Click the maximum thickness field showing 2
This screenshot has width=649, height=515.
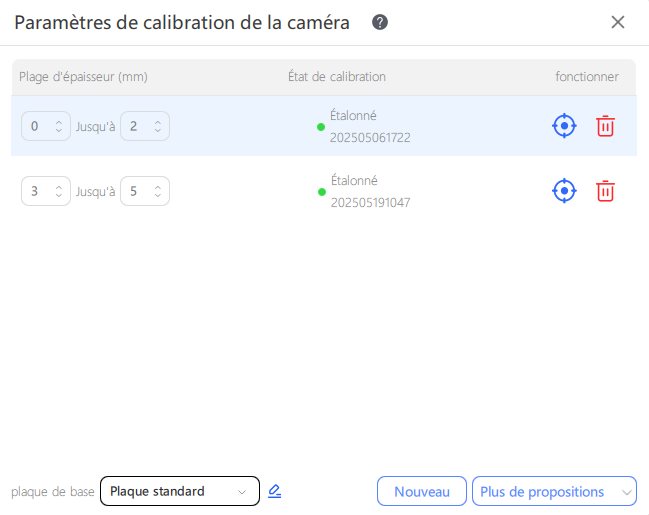(145, 126)
